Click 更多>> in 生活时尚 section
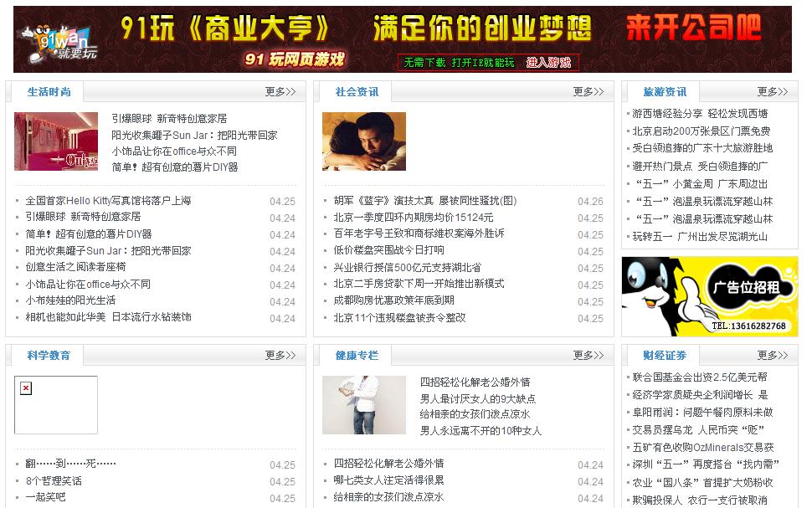The width and height of the screenshot is (812, 508). pos(280,92)
